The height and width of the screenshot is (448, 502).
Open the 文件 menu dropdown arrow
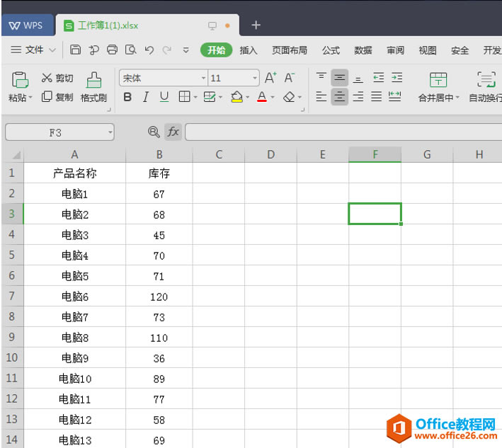pos(52,50)
